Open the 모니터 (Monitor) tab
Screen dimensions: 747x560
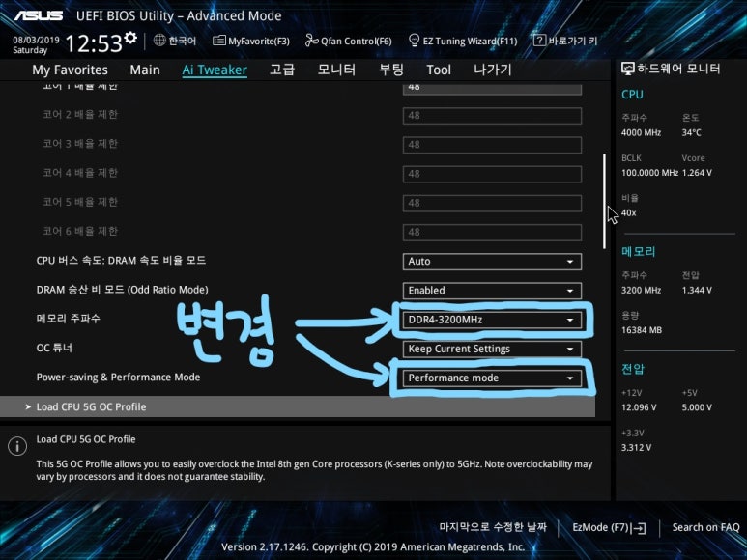[336, 70]
